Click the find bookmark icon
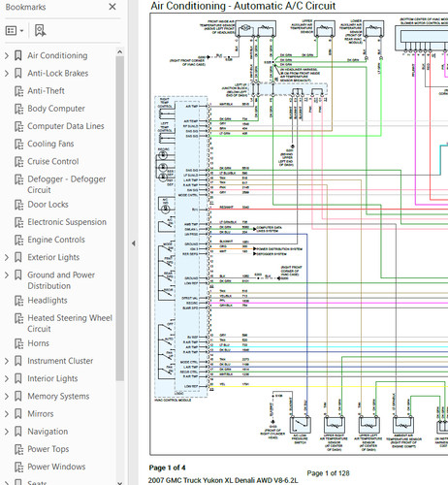 pyautogui.click(x=40, y=31)
